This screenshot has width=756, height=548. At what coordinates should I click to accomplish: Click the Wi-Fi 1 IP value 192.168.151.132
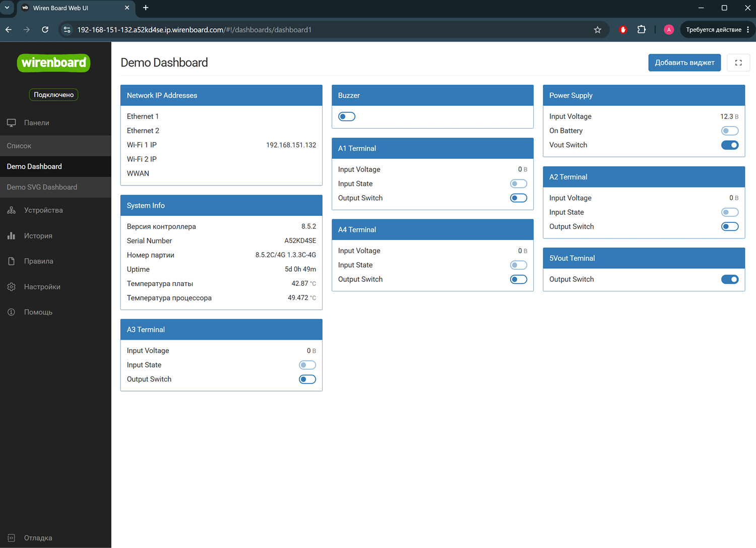[291, 145]
